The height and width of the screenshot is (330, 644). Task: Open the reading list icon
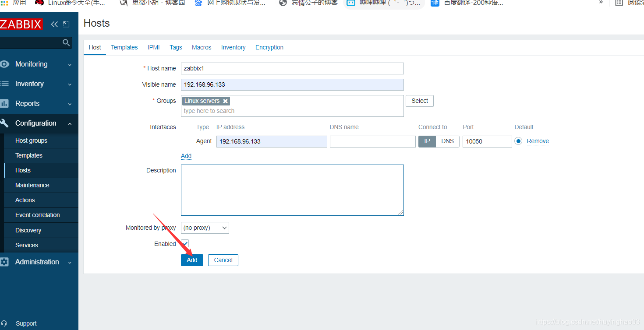pos(619,3)
